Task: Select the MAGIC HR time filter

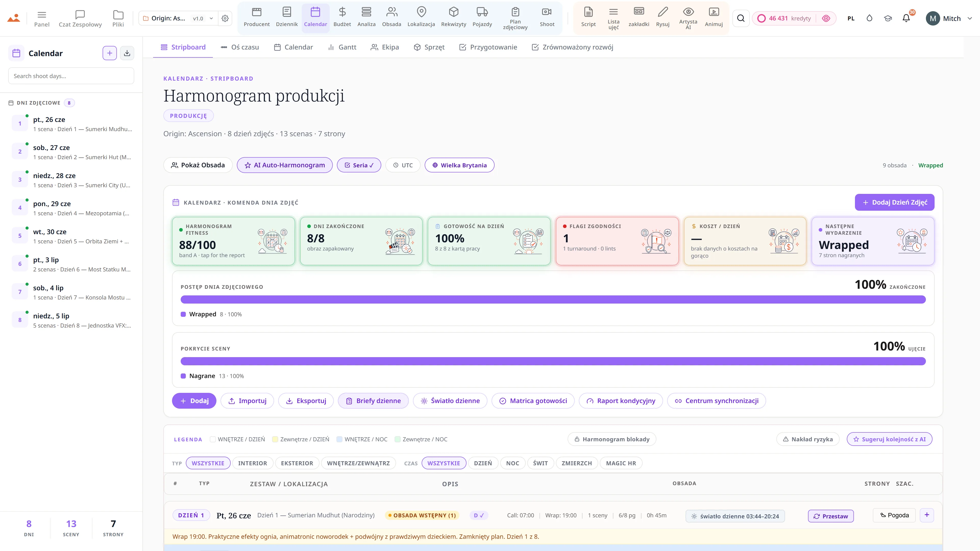Action: 621,463
